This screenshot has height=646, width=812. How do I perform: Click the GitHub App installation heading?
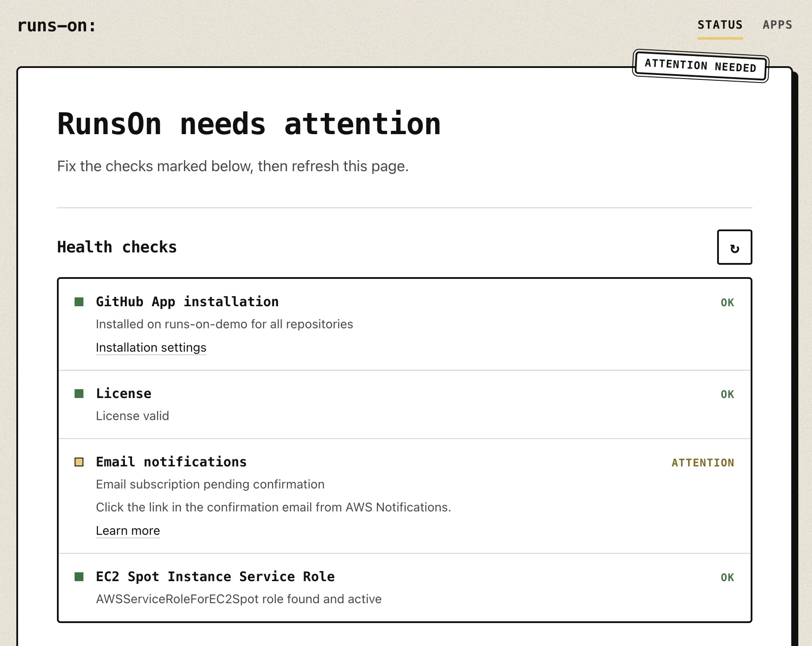pyautogui.click(x=188, y=302)
